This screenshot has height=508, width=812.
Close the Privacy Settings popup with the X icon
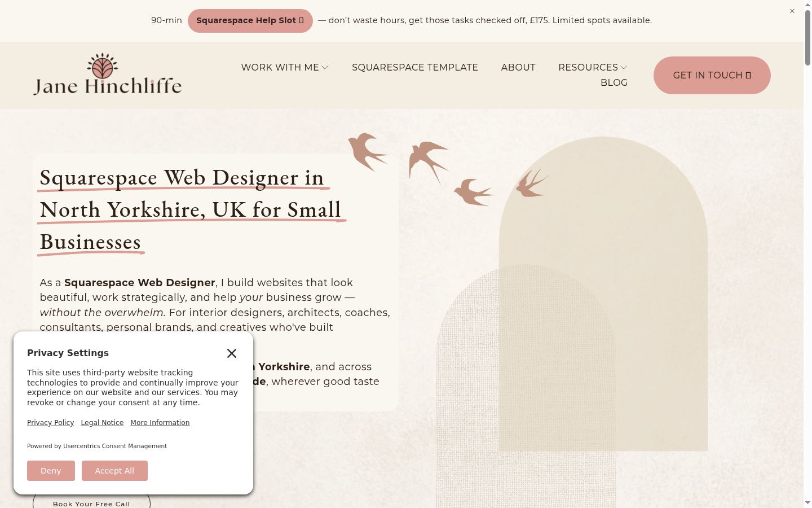click(x=232, y=353)
